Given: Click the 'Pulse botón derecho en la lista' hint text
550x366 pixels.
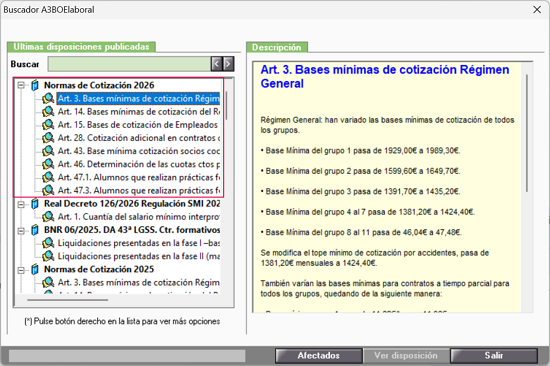Looking at the screenshot, I should coord(122,321).
